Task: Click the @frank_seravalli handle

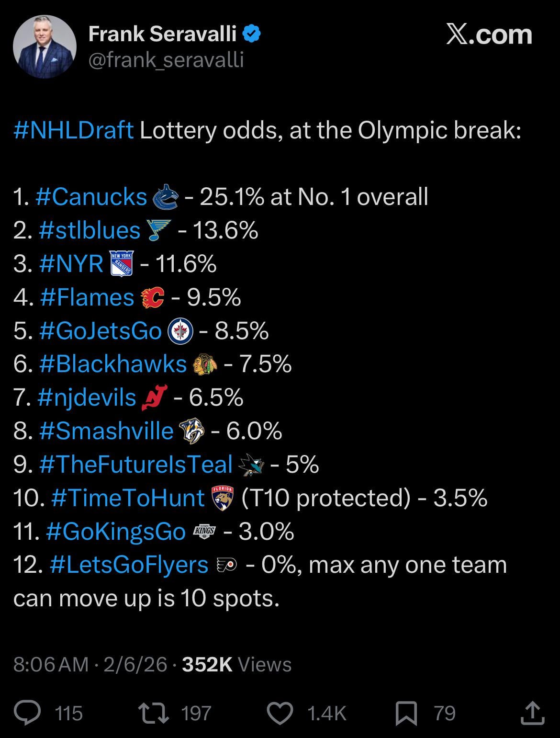Action: (166, 60)
